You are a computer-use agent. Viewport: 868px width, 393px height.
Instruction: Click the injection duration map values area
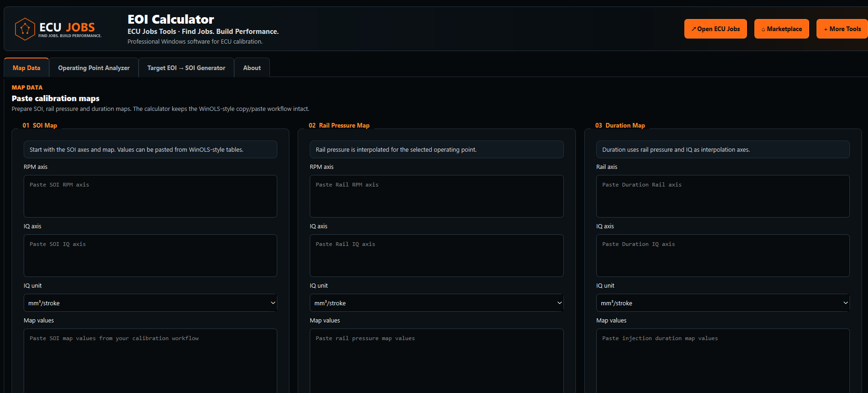tap(723, 361)
